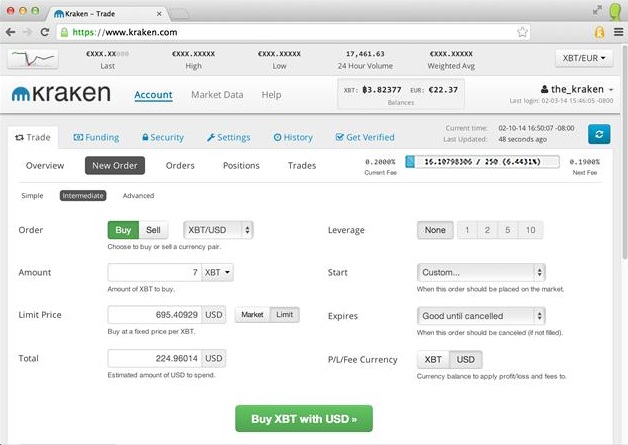Select the Intermediate order form

(x=83, y=195)
